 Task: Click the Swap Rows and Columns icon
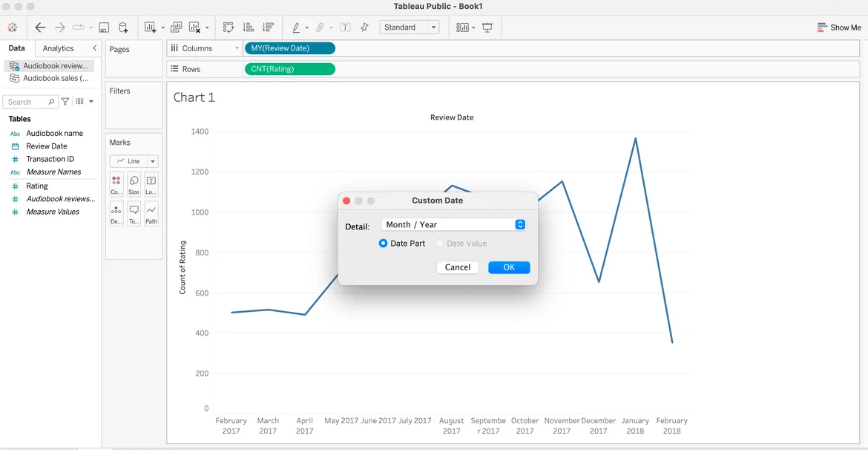[x=228, y=27]
